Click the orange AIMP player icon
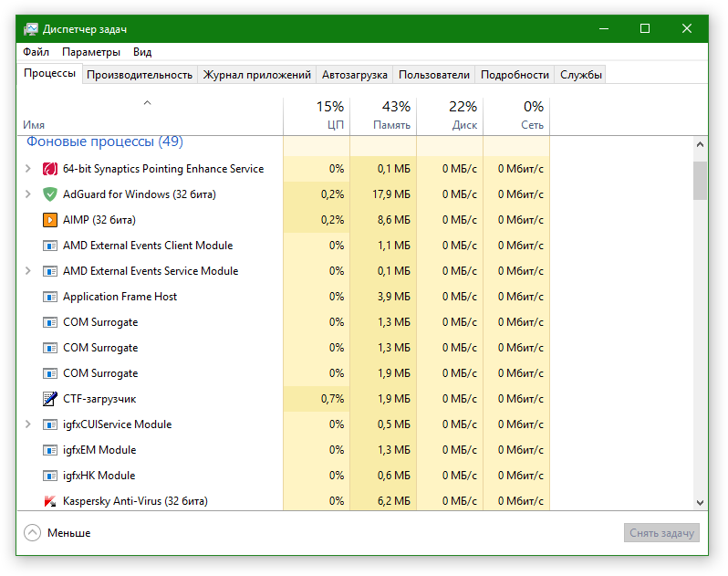The width and height of the screenshot is (728, 576). [x=49, y=220]
